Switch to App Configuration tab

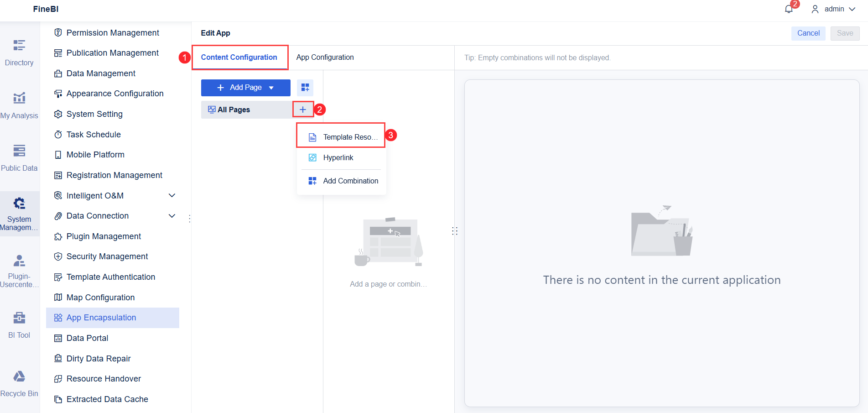point(325,58)
